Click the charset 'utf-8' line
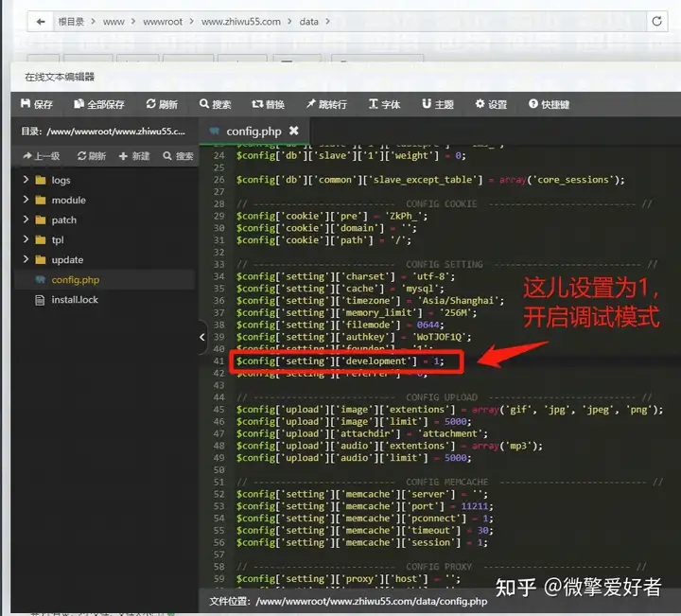 (x=346, y=276)
